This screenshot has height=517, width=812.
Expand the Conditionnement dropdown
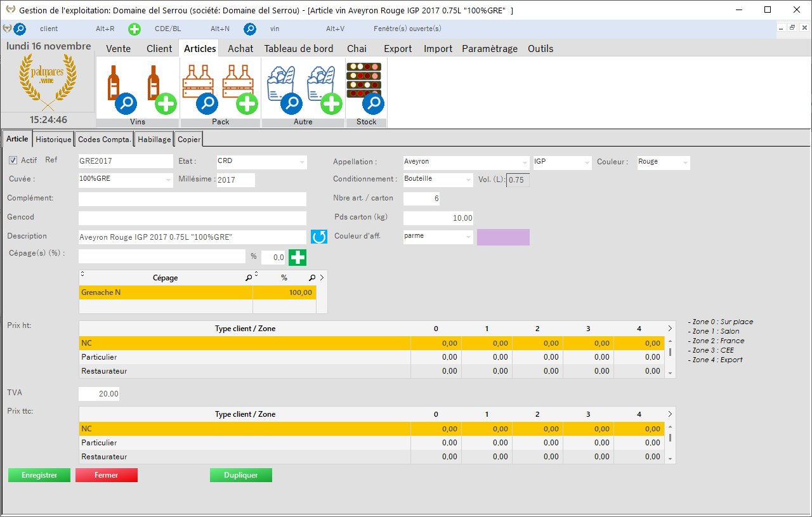(468, 180)
